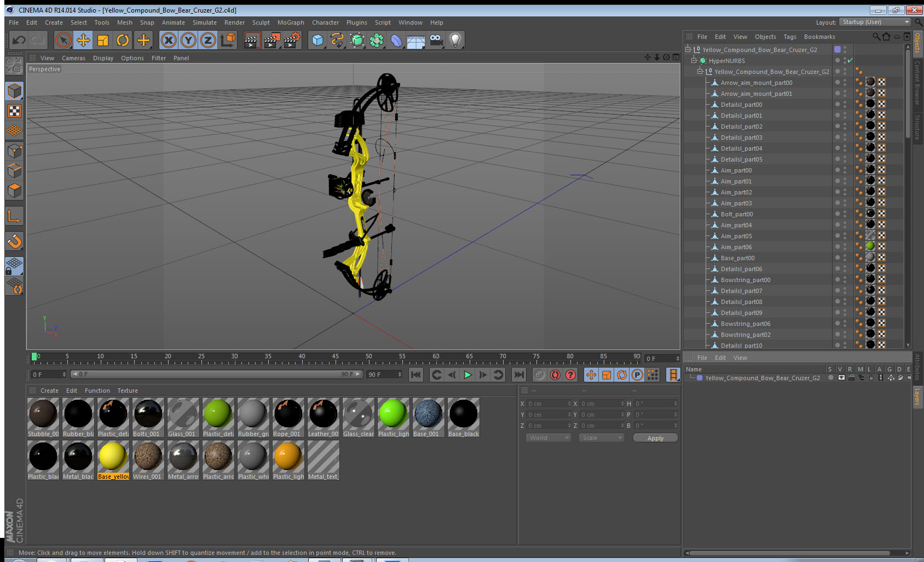Add a Cube primitive object
The image size is (924, 562).
tap(317, 40)
